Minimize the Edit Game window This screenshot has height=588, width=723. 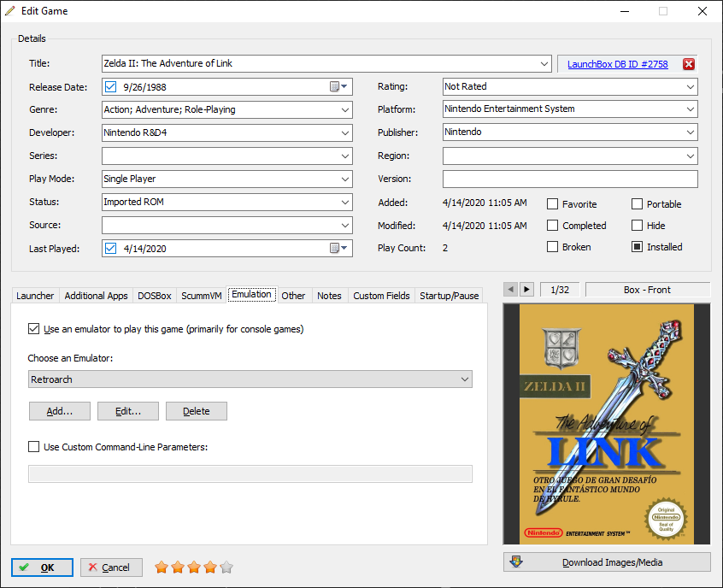coord(625,11)
